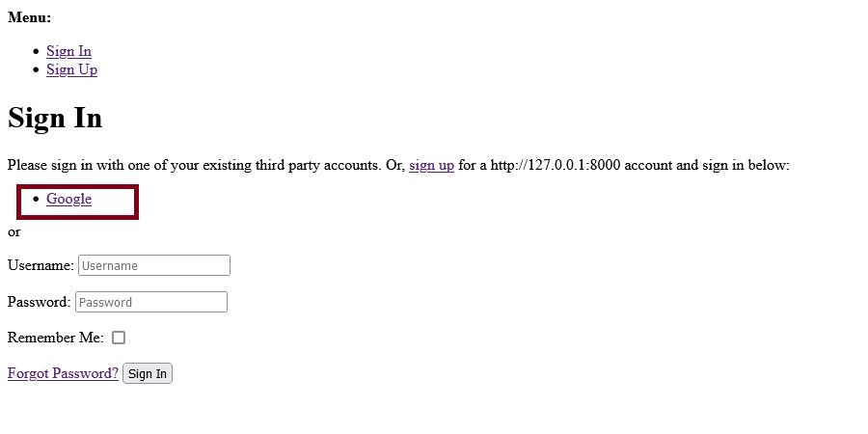Screen dimensions: 868x434
Task: Open the Forgot Password? link
Action: pos(63,373)
